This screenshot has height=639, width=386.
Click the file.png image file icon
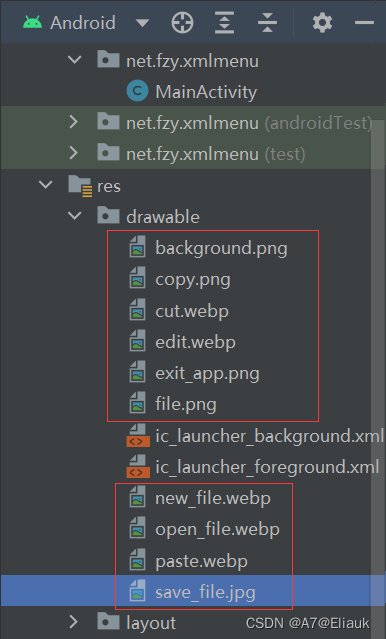coord(137,402)
